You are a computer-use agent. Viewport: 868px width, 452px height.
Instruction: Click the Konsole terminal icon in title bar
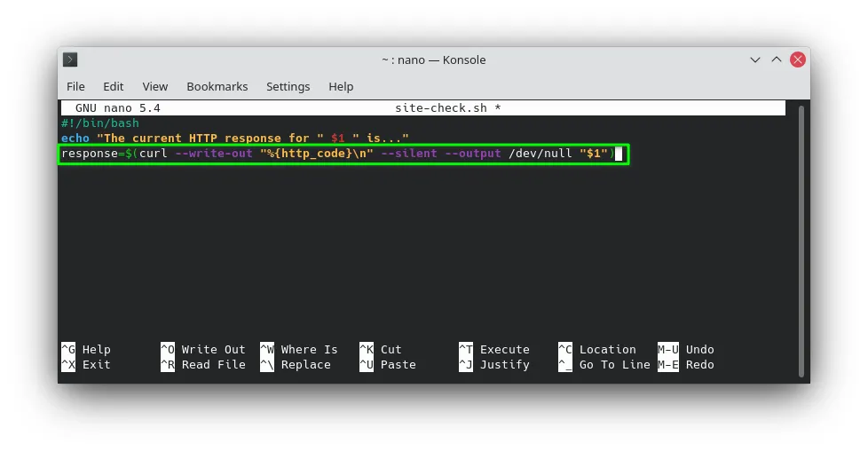tap(70, 59)
